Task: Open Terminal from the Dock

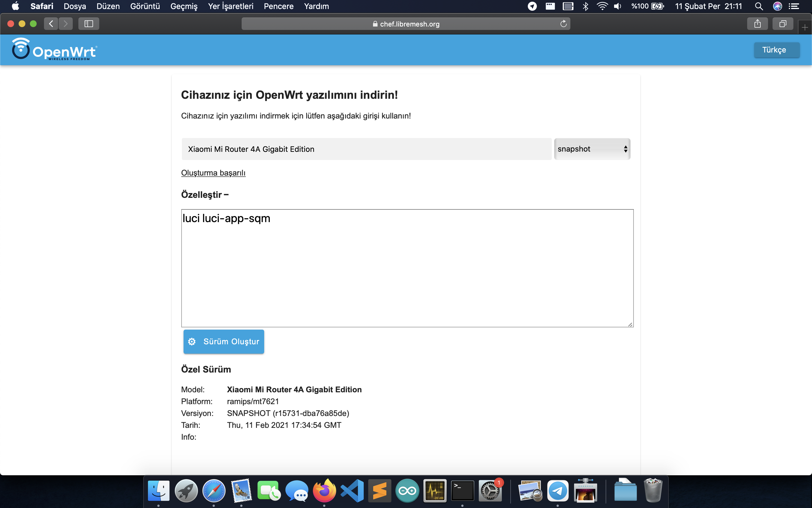Action: point(462,491)
